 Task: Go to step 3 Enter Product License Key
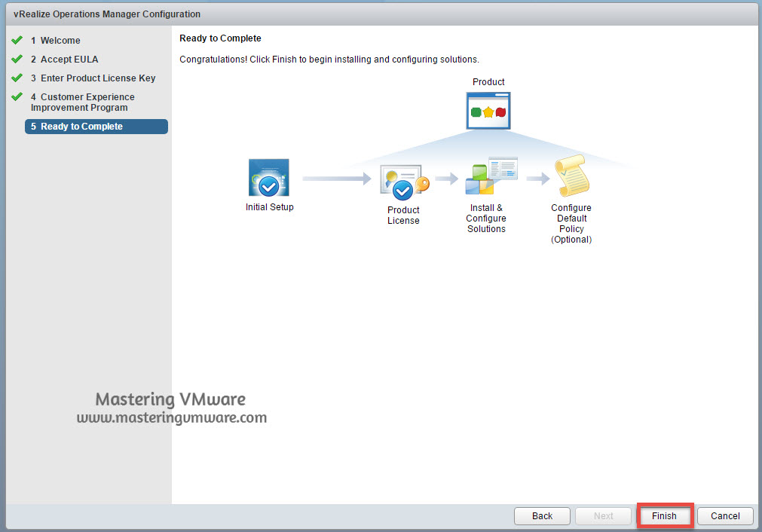pos(93,78)
